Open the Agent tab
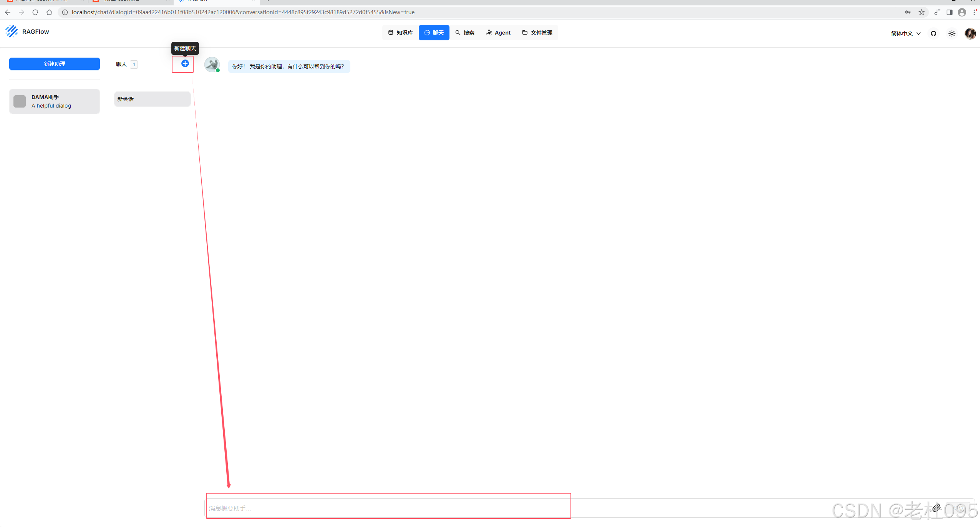This screenshot has height=527, width=980. [498, 33]
